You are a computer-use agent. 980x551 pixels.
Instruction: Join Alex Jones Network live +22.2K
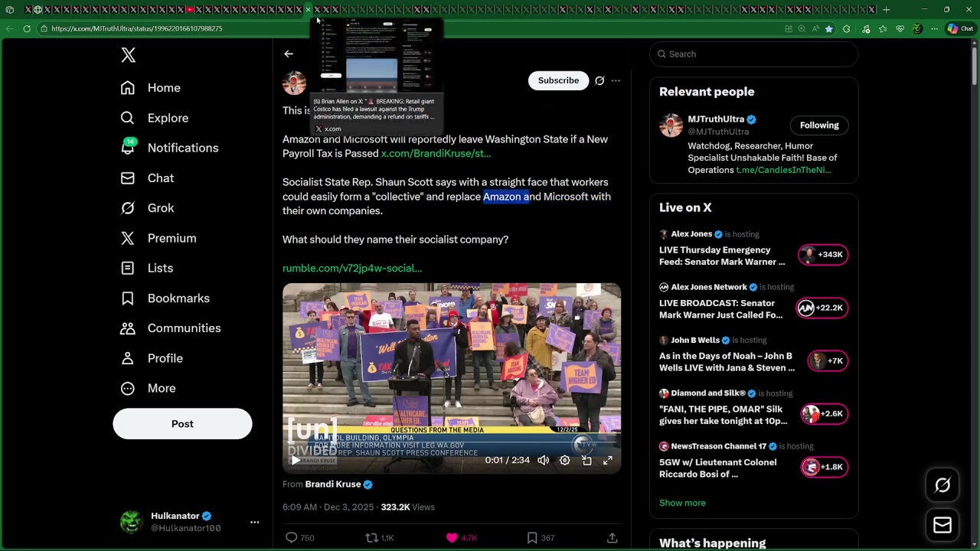point(823,308)
